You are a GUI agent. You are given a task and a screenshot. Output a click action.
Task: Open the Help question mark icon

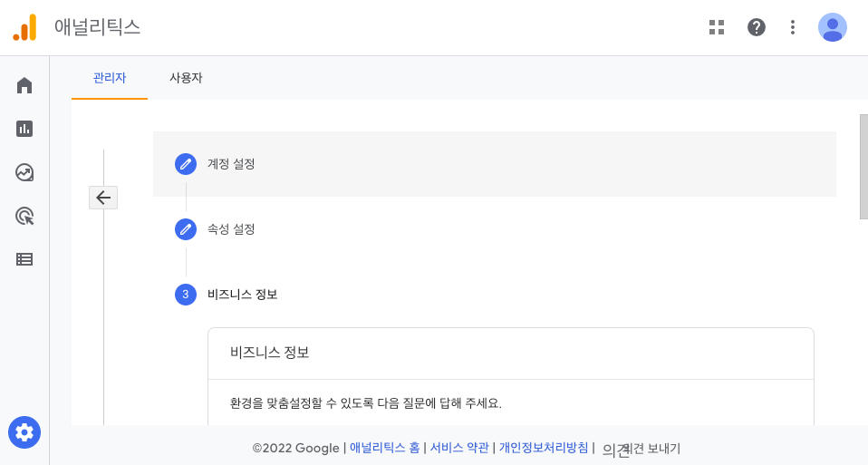point(757,27)
